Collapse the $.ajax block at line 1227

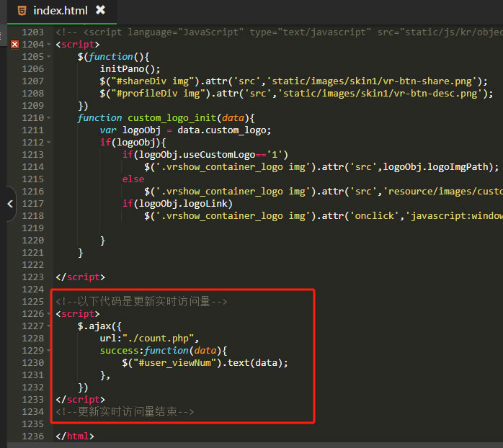point(48,326)
